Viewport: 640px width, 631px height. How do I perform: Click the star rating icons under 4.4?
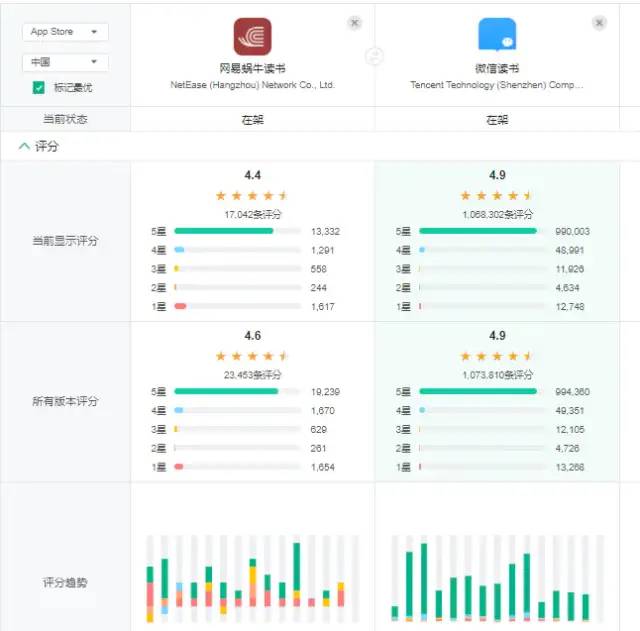[x=252, y=196]
